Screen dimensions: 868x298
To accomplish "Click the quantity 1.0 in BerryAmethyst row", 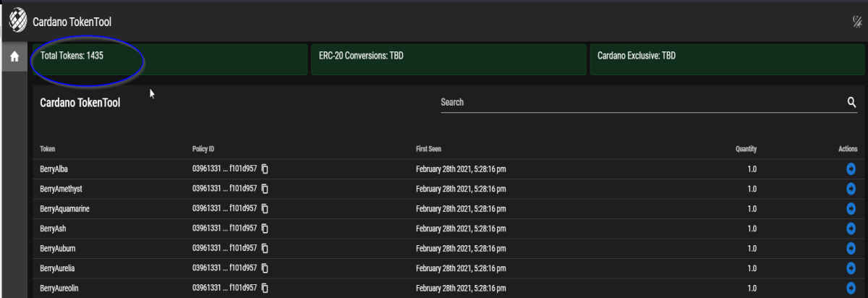I will pos(752,189).
